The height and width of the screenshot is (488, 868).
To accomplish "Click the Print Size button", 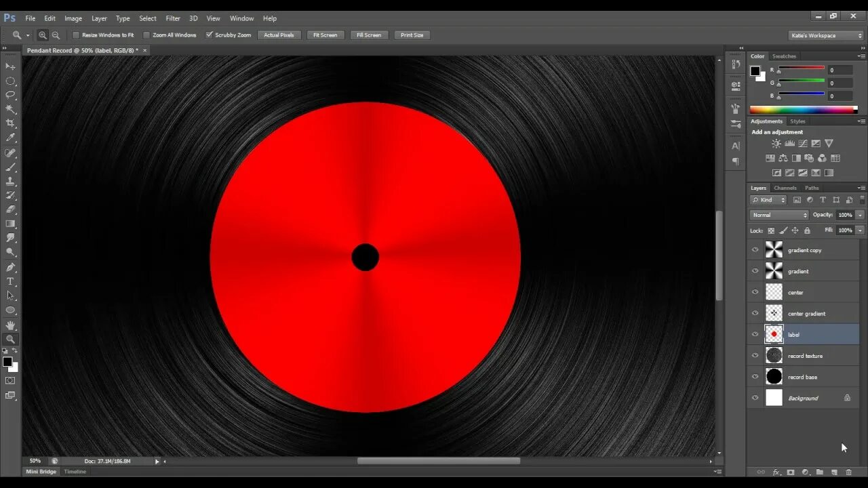I will point(412,35).
